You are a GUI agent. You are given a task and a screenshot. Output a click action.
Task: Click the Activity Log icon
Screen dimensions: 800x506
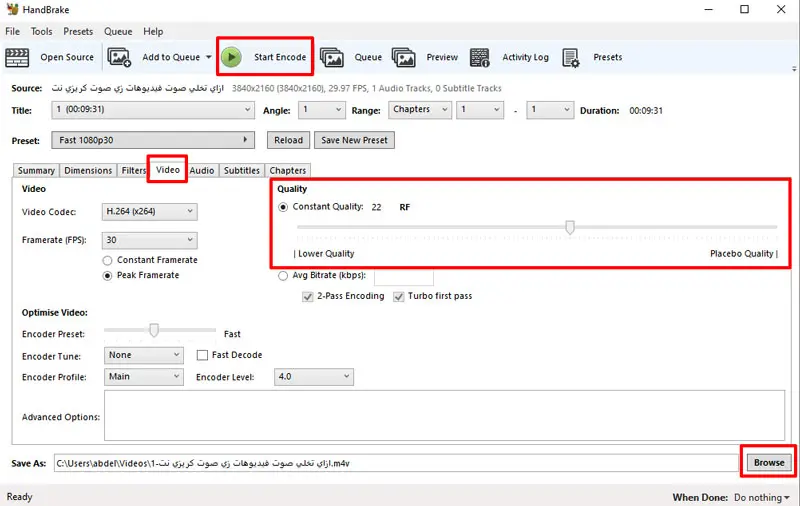(480, 58)
